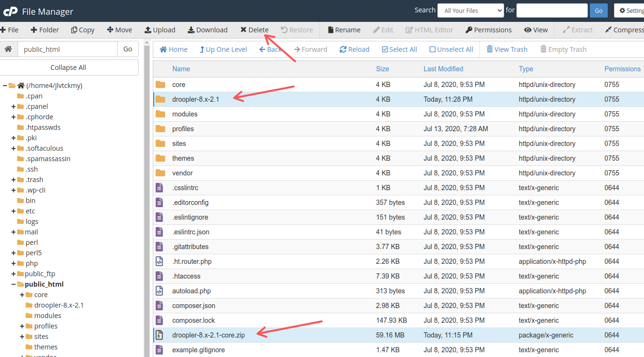Click the cPanel logo icon
The width and height of the screenshot is (644, 357).
(x=10, y=11)
